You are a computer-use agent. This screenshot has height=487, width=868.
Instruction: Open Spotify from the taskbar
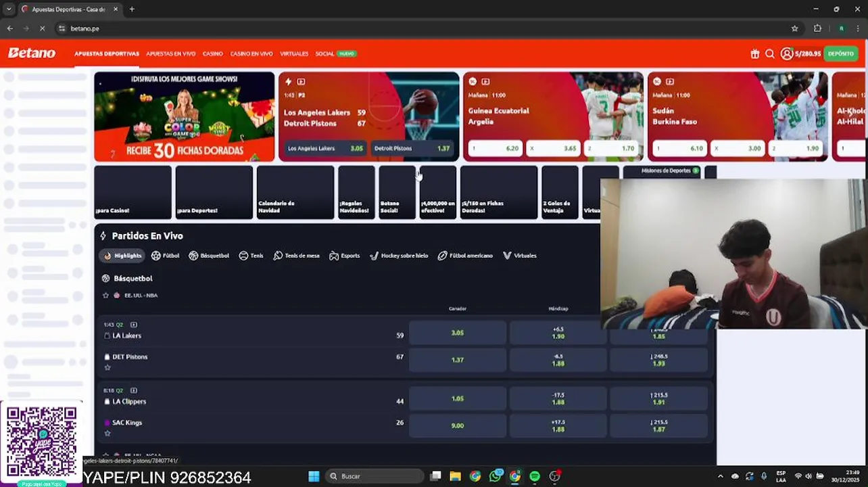(x=535, y=476)
